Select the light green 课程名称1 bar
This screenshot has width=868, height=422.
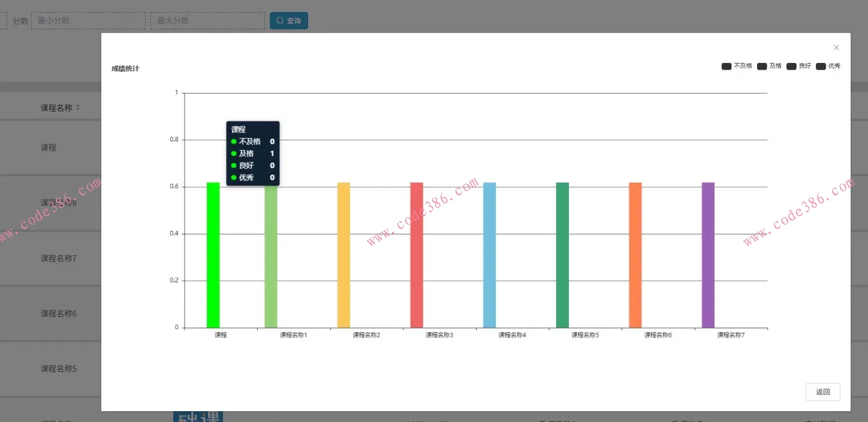(x=271, y=257)
